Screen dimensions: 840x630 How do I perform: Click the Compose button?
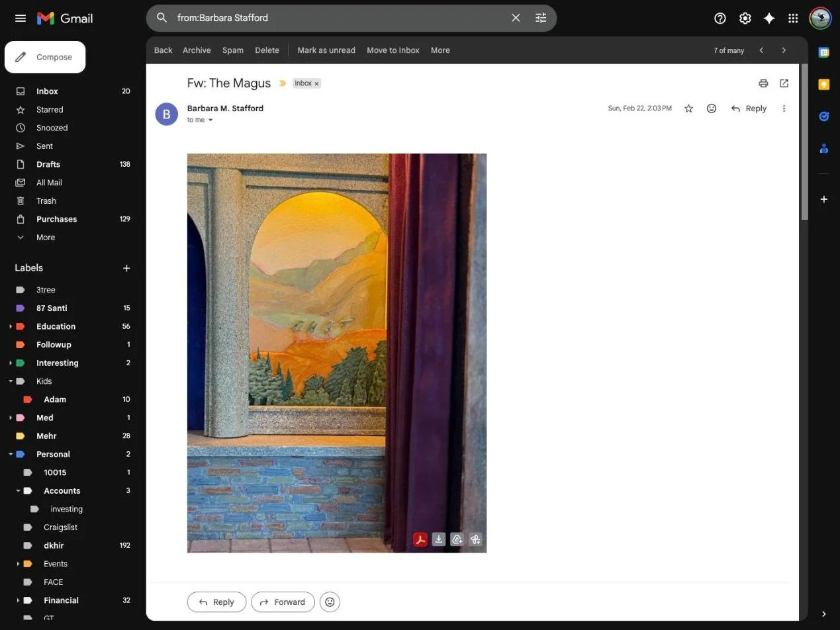pyautogui.click(x=45, y=57)
